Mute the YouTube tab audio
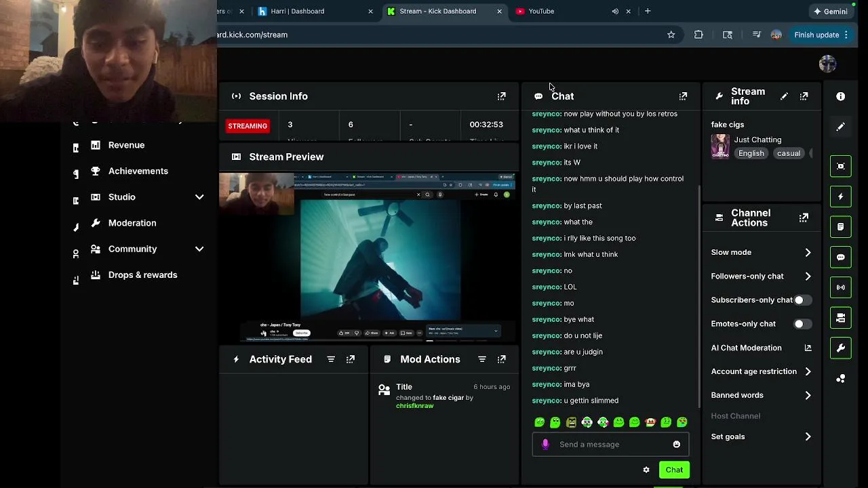The height and width of the screenshot is (488, 868). tap(615, 12)
